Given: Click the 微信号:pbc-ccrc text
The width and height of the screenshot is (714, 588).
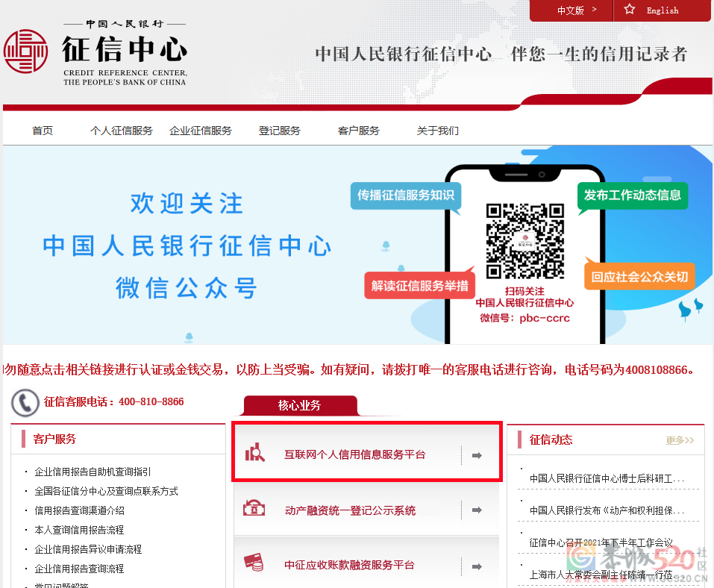Looking at the screenshot, I should [x=524, y=318].
